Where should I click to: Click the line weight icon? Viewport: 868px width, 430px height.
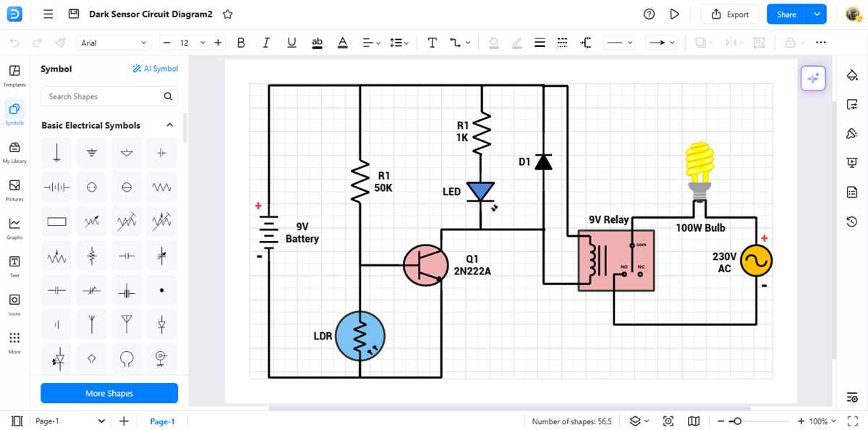(x=540, y=43)
